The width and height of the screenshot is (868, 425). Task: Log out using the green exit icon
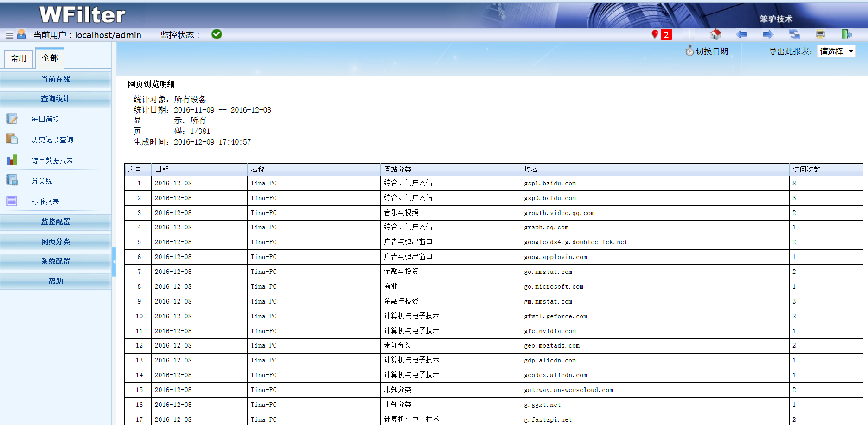(846, 34)
